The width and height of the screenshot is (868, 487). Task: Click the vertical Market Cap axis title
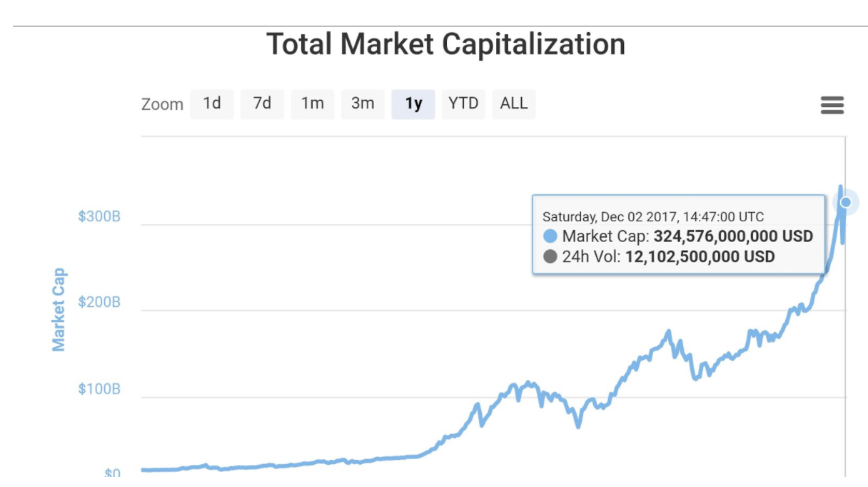pyautogui.click(x=59, y=309)
